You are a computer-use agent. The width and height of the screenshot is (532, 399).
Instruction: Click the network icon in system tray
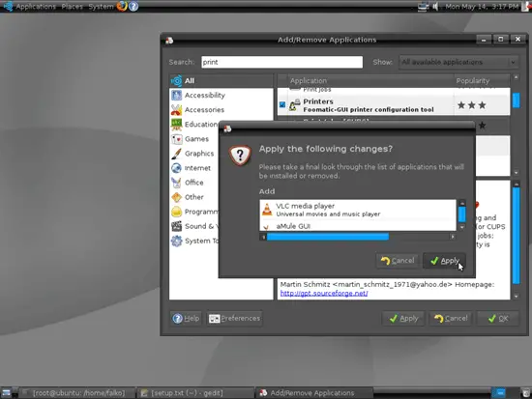coord(423,7)
